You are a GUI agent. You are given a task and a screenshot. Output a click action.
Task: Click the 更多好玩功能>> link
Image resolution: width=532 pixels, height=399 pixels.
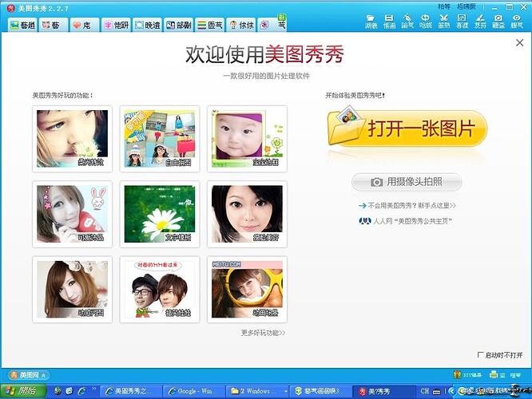click(x=263, y=333)
